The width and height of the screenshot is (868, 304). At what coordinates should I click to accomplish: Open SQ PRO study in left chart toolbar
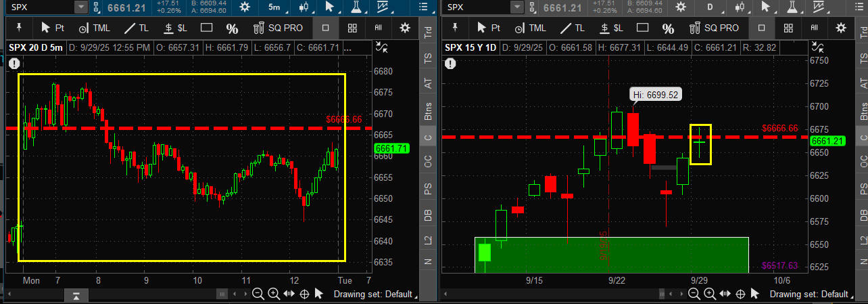pos(278,28)
